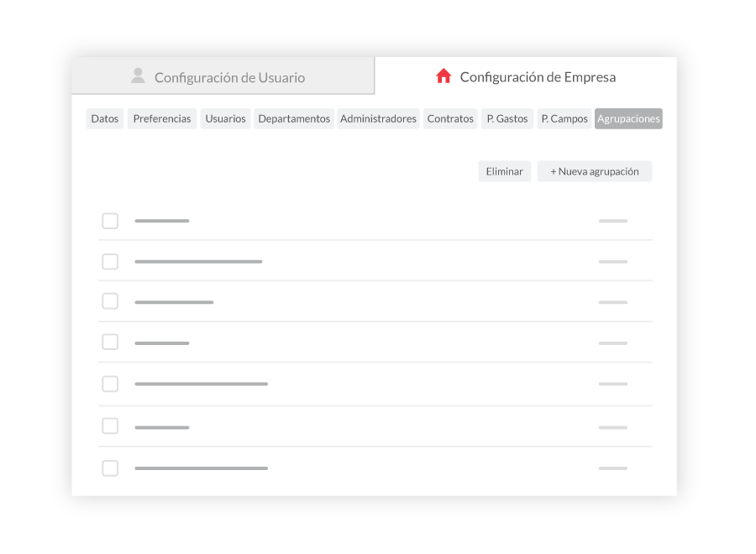The image size is (756, 554).
Task: Check the seventh (last) row checkbox
Action: [x=110, y=468]
